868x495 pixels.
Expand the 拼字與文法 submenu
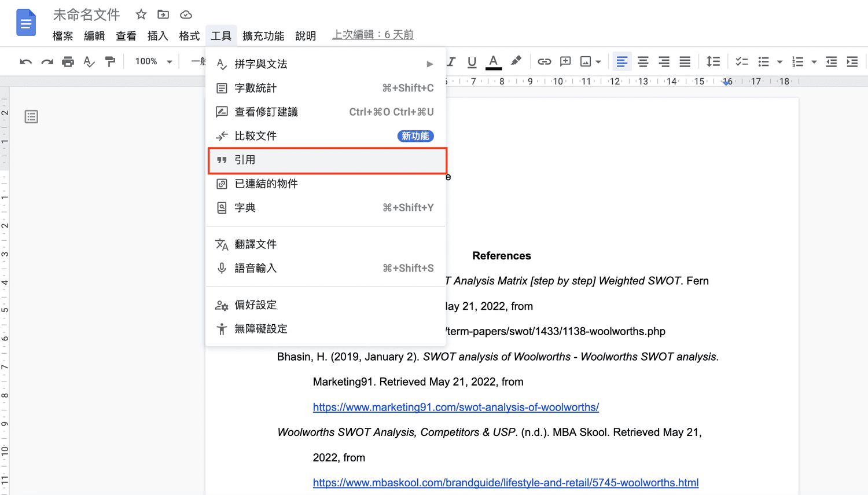(x=325, y=64)
